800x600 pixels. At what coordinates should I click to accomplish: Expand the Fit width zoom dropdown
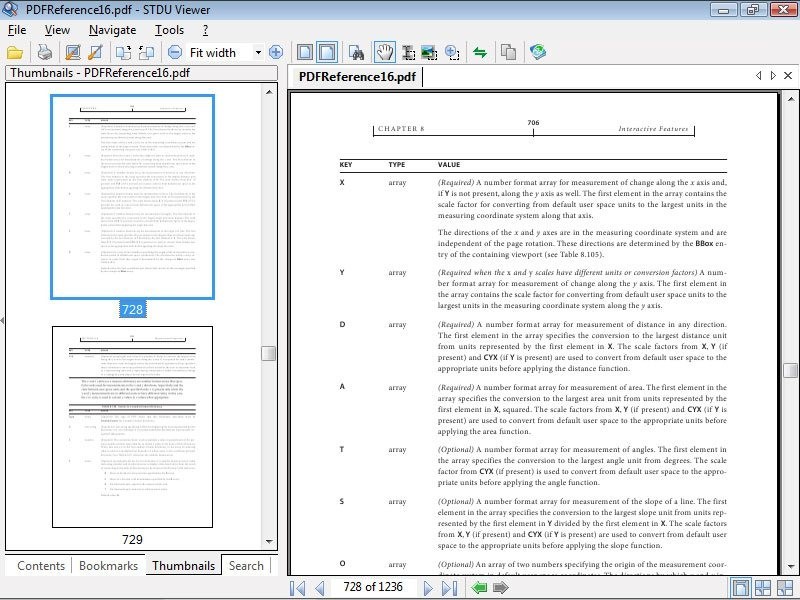(x=258, y=52)
